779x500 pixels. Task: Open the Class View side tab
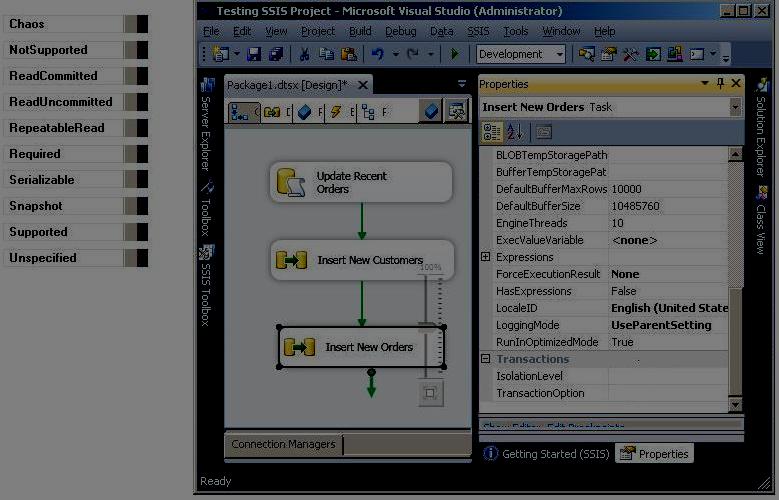pyautogui.click(x=761, y=220)
